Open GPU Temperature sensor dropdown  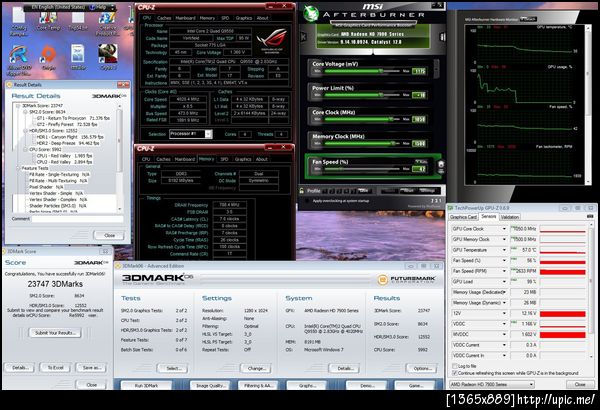click(504, 250)
